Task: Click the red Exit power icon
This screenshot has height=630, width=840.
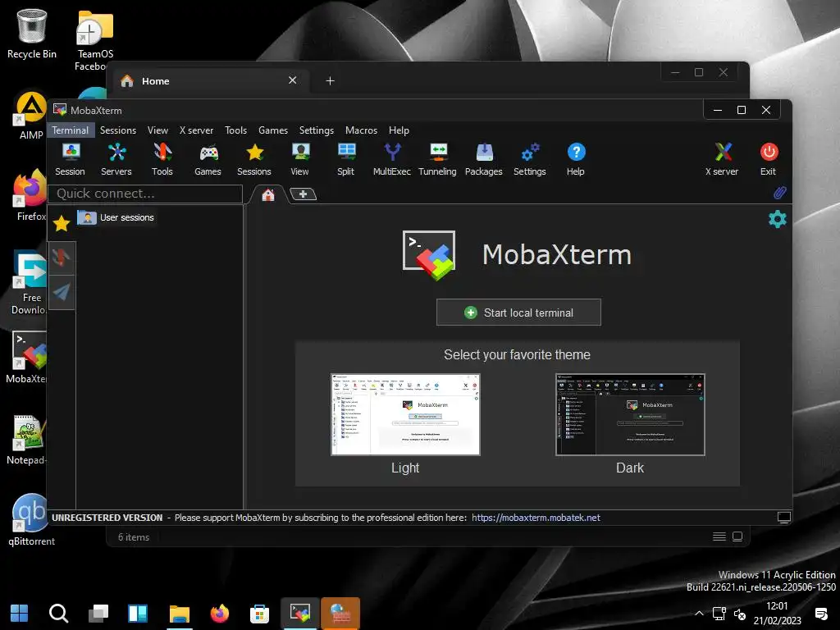Action: click(x=768, y=160)
